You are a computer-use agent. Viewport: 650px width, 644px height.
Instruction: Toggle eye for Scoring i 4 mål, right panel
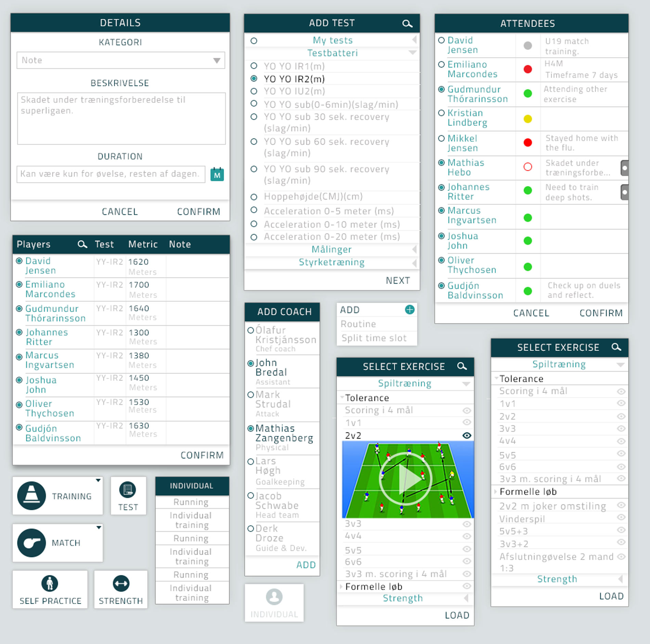[621, 391]
